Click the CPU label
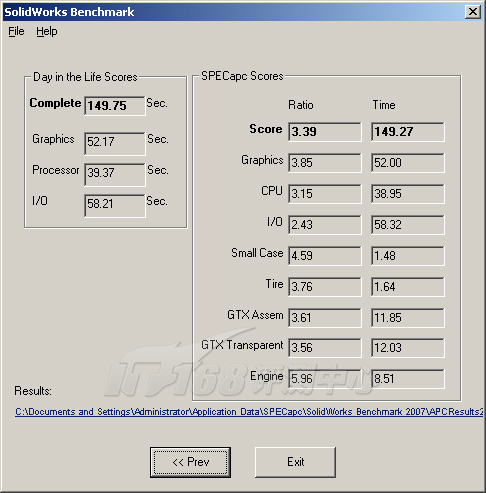This screenshot has width=486, height=493. 272,191
